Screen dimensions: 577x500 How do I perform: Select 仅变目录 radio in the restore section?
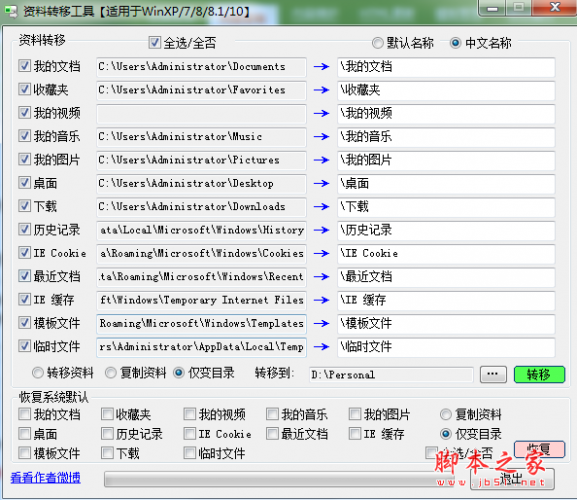point(446,434)
